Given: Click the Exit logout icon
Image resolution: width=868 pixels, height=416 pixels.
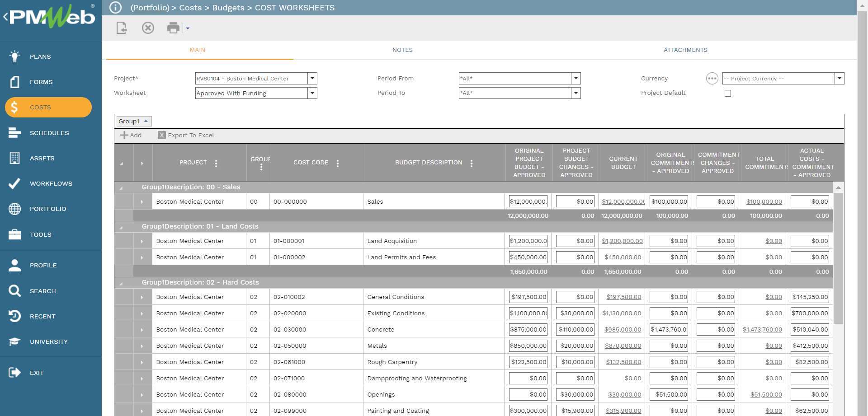Looking at the screenshot, I should (x=14, y=373).
